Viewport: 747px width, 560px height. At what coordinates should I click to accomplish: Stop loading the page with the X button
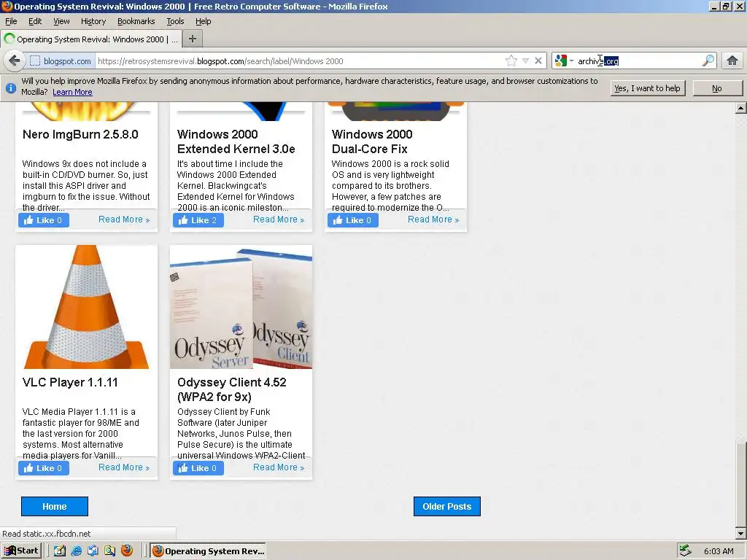538,61
